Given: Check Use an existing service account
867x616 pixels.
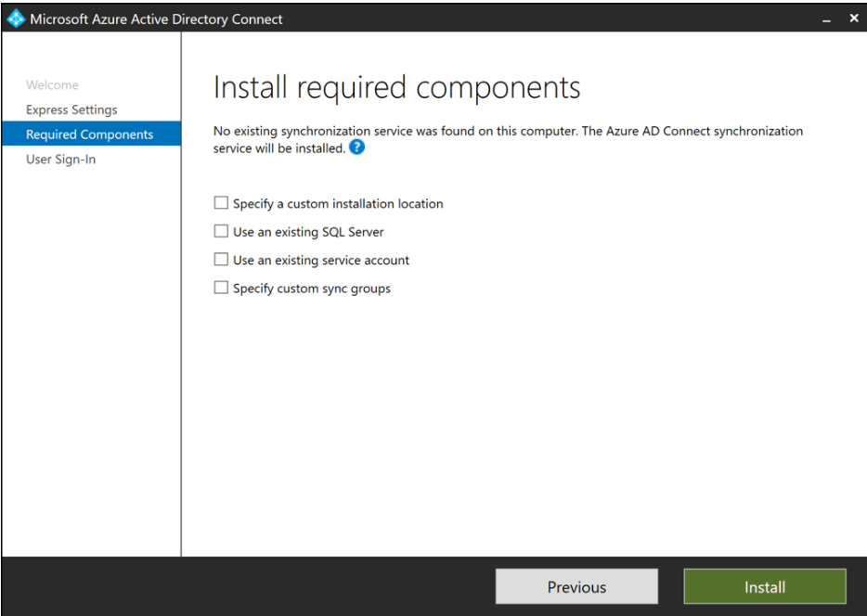Looking at the screenshot, I should point(221,260).
